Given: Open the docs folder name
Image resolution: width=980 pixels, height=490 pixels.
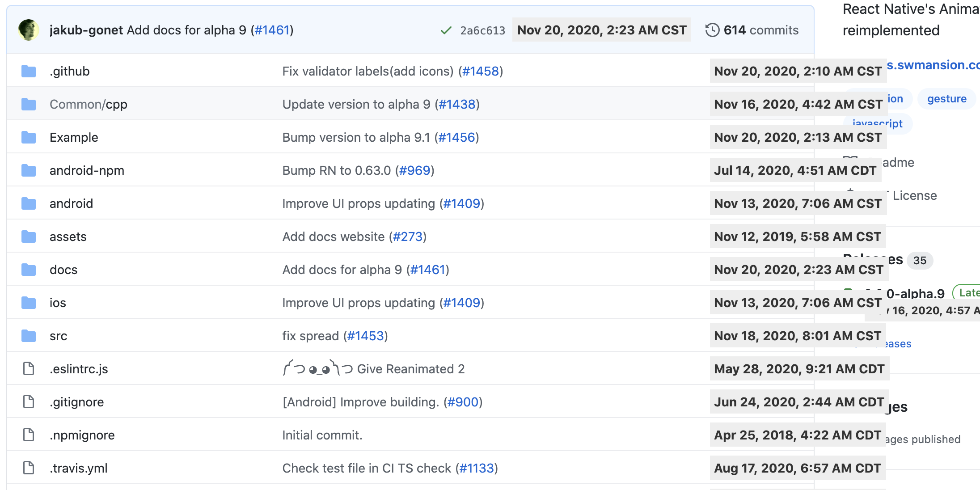Looking at the screenshot, I should coord(63,270).
